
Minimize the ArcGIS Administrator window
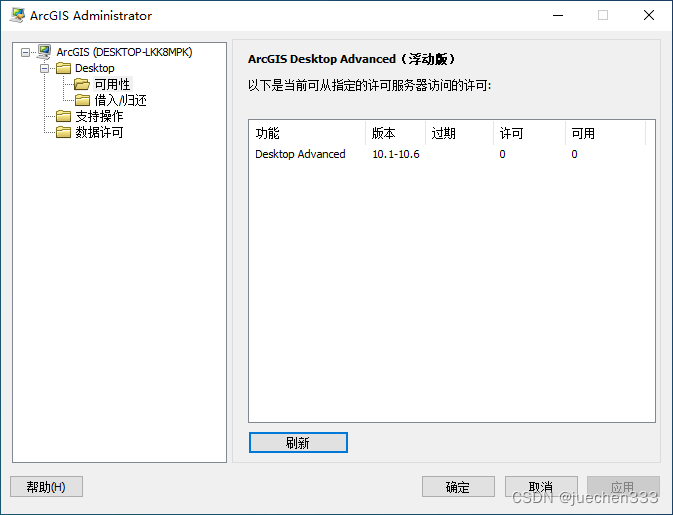pos(558,15)
